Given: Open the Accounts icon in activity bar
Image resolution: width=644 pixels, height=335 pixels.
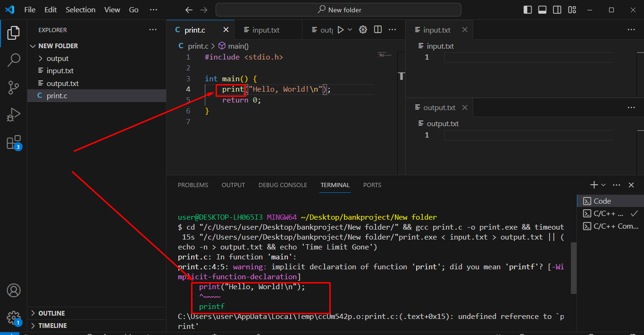Looking at the screenshot, I should pos(14,290).
